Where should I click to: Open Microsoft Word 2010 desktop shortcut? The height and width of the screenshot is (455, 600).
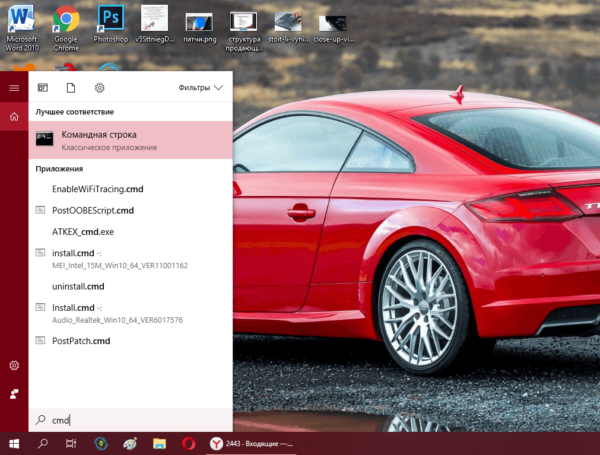coord(21,28)
